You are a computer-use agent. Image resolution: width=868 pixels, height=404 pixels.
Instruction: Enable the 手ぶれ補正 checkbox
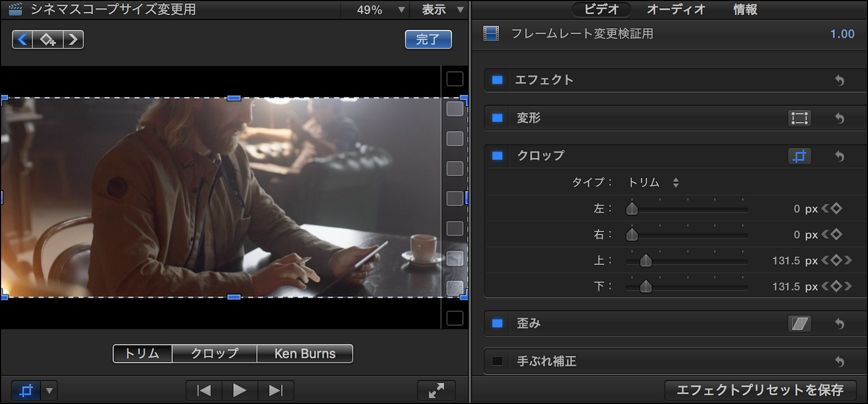(497, 361)
